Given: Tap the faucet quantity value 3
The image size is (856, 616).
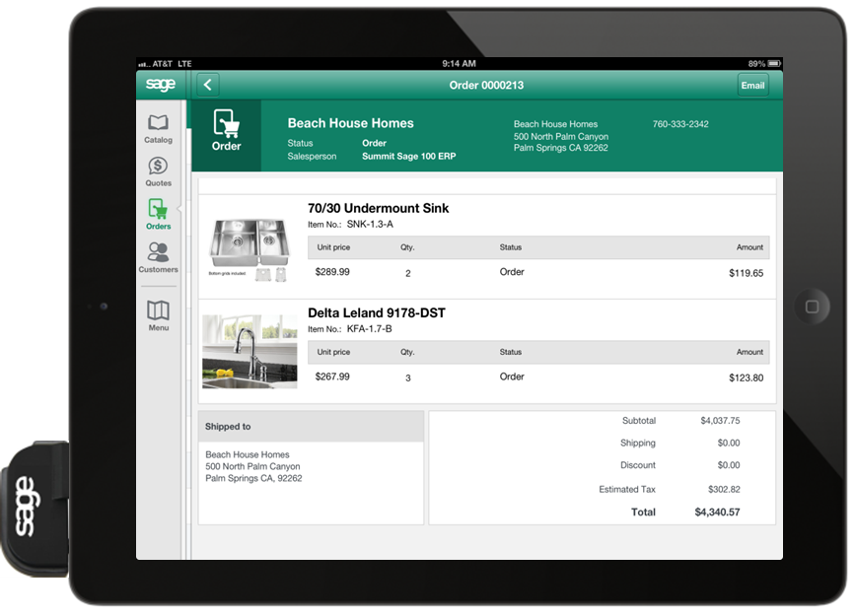Looking at the screenshot, I should (x=407, y=377).
